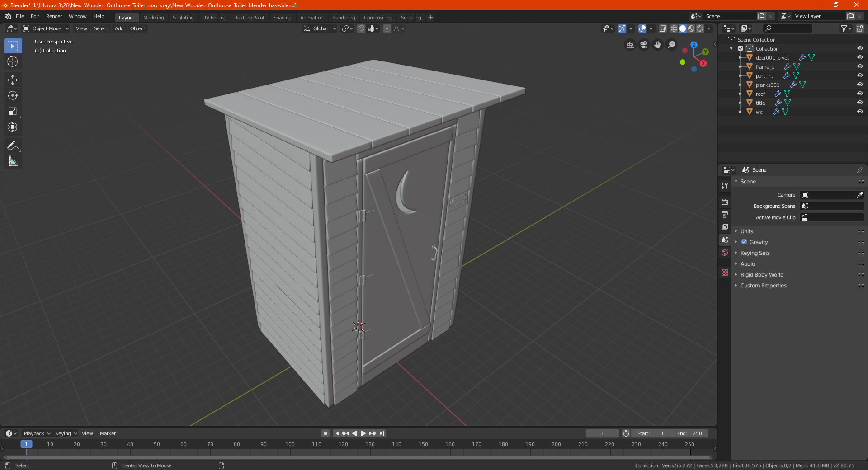
Task: Open the World properties tab
Action: point(725,253)
